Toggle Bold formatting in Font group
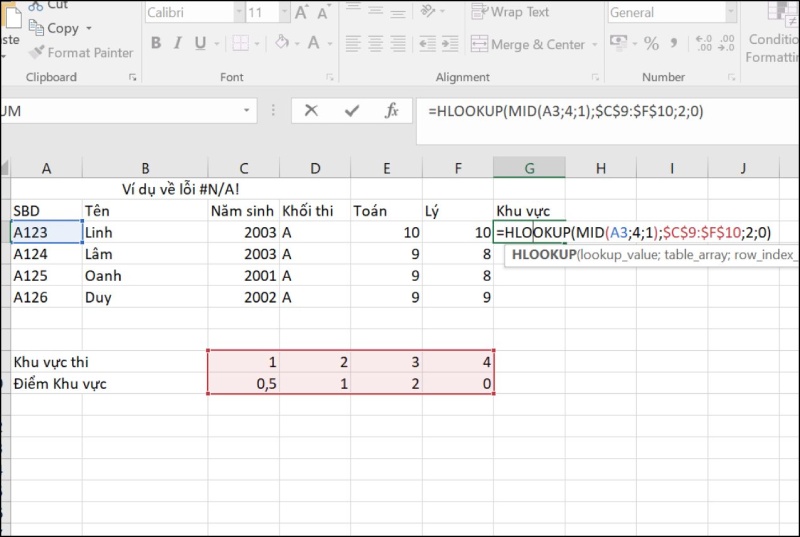 click(156, 43)
